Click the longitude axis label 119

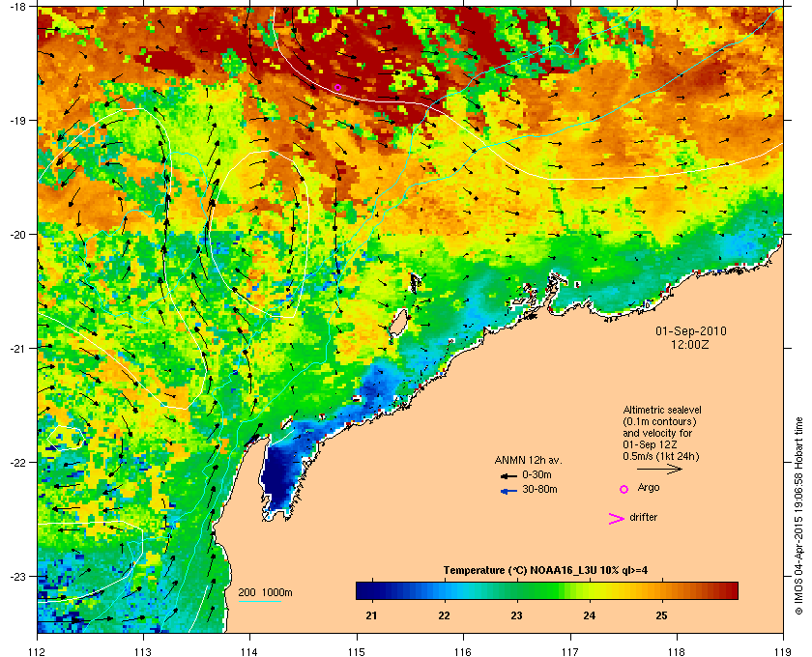pos(783,651)
